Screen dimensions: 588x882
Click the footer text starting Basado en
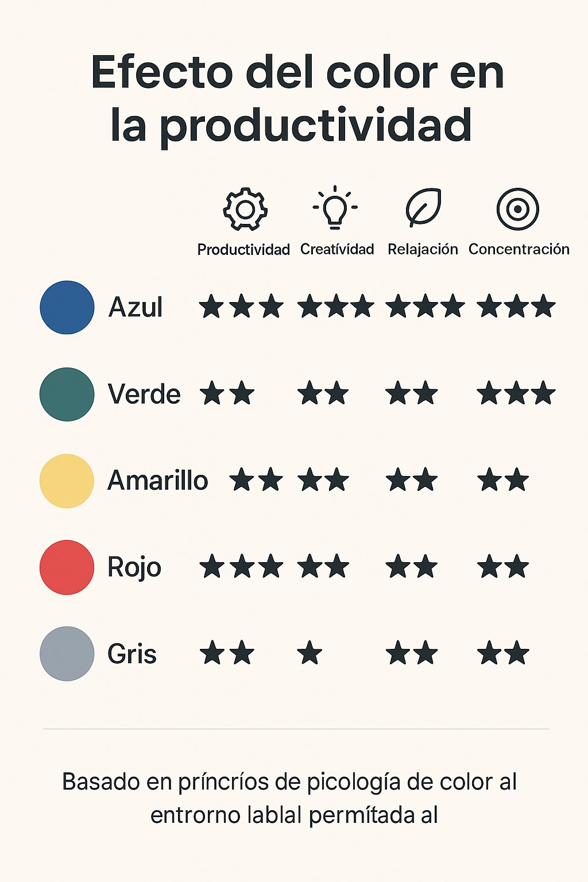[x=290, y=798]
